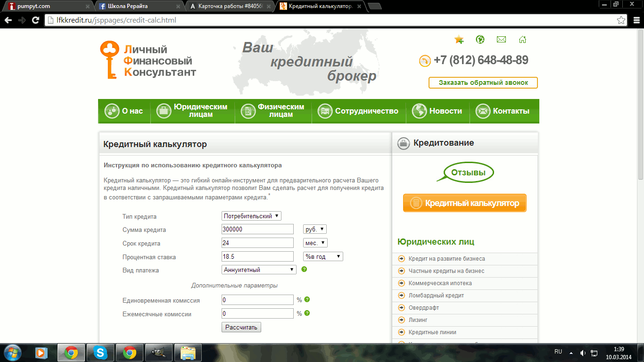Focus the Единовременная комиссия field
This screenshot has width=644, height=362.
(258, 300)
